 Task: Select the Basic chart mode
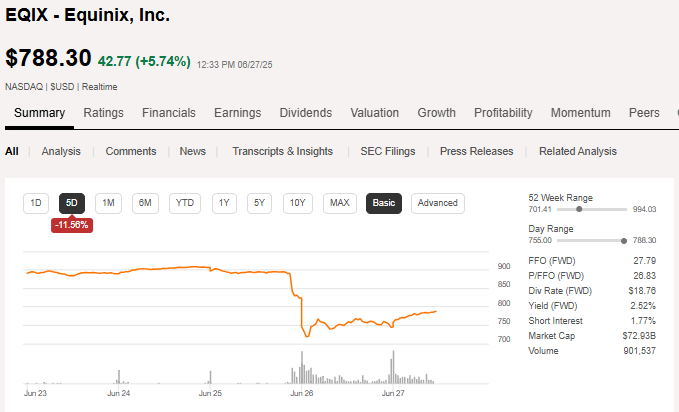point(384,203)
